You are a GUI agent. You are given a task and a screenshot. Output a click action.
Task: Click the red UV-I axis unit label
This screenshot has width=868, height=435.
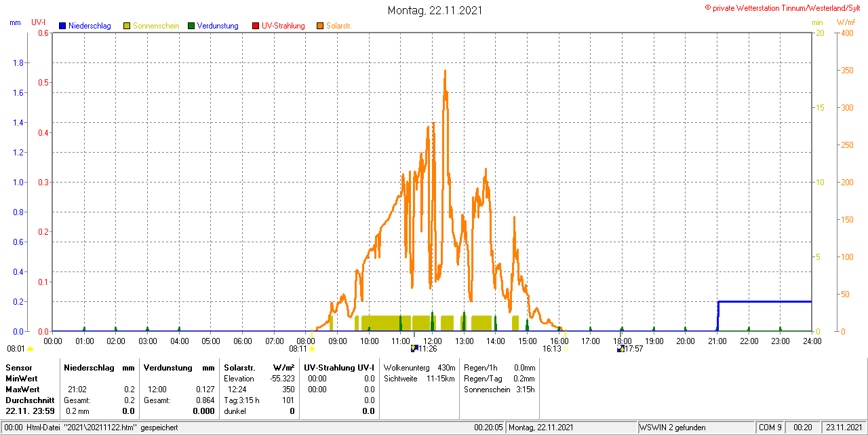[38, 22]
